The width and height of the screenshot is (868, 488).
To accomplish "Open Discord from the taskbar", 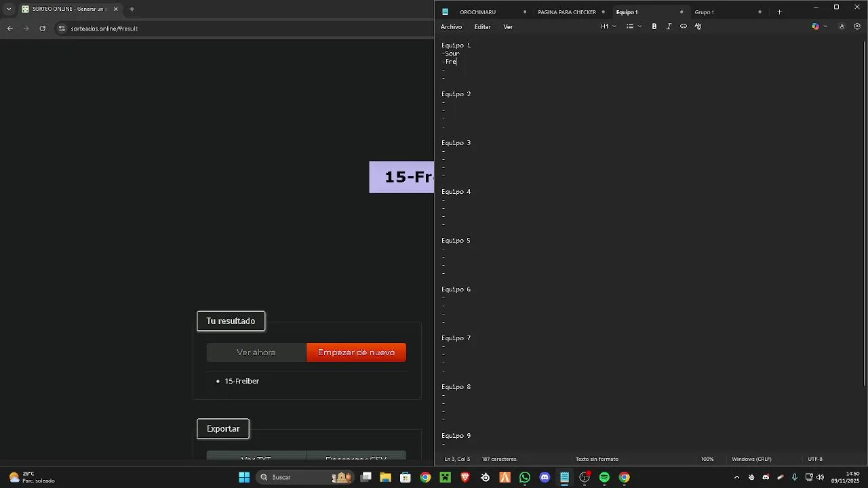I will 545,477.
